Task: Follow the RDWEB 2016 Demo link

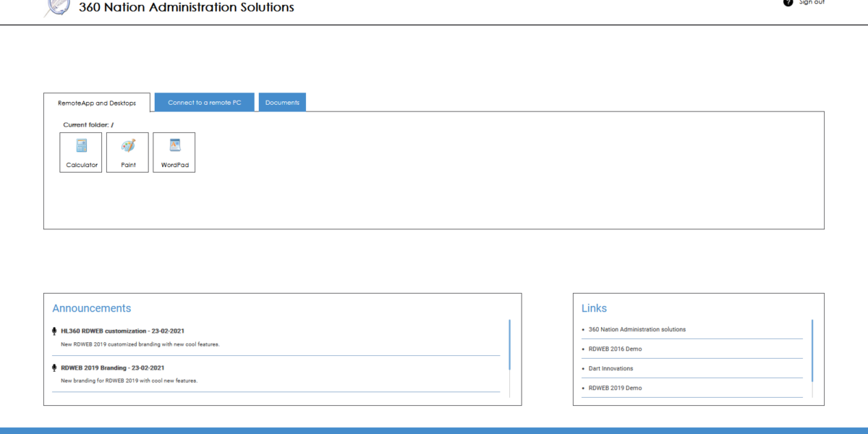Action: 615,349
